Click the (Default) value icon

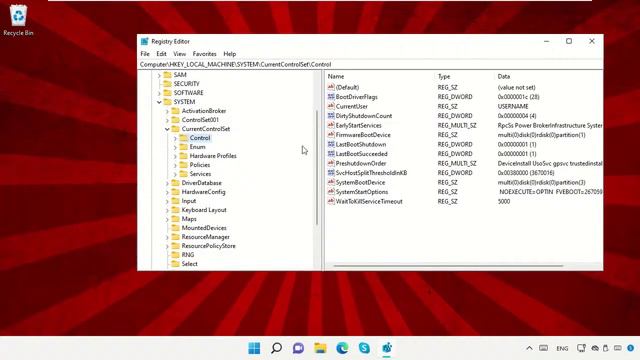point(331,87)
